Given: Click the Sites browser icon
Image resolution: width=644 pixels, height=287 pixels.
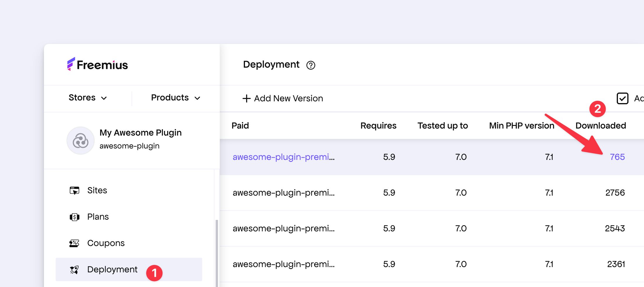Looking at the screenshot, I should click(x=74, y=191).
